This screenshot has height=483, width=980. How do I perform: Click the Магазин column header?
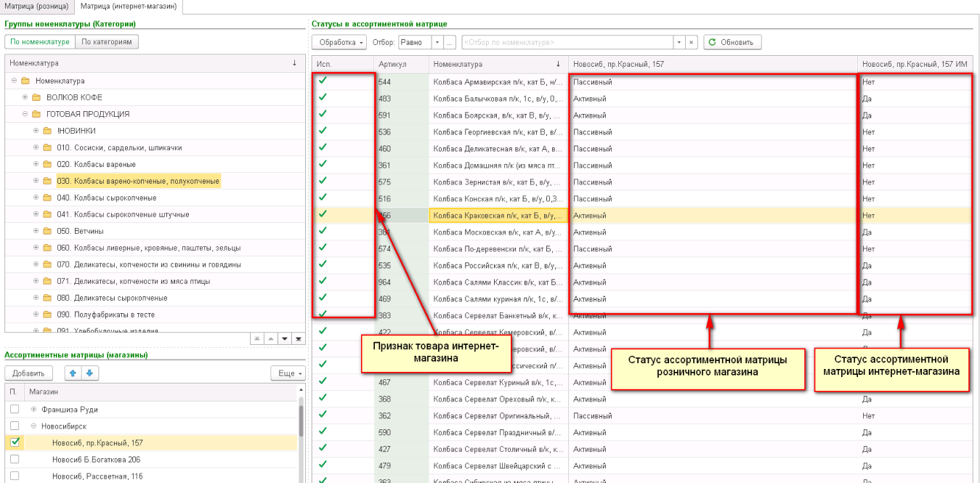click(161, 392)
